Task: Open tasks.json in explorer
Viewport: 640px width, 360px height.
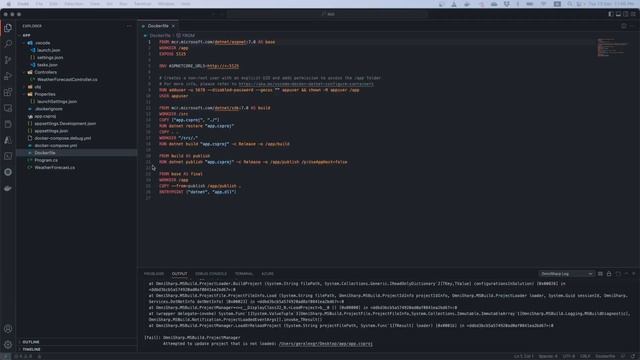Action: 47,65
